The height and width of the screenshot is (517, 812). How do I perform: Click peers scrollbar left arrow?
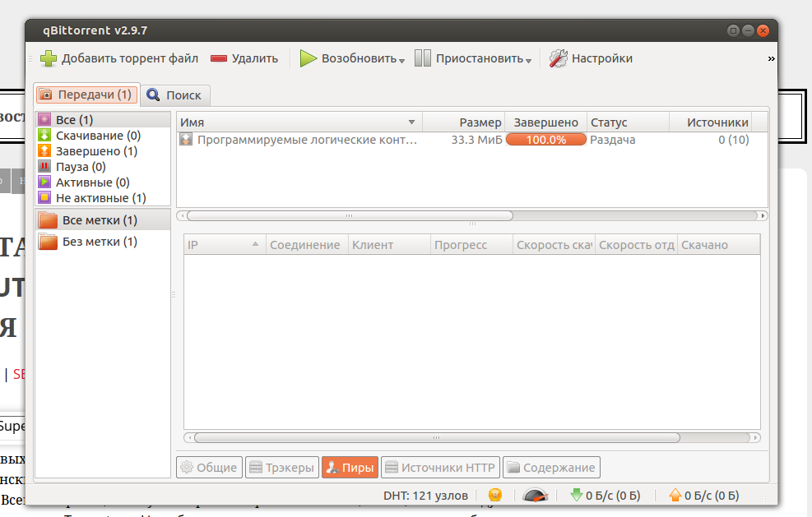[x=189, y=438]
